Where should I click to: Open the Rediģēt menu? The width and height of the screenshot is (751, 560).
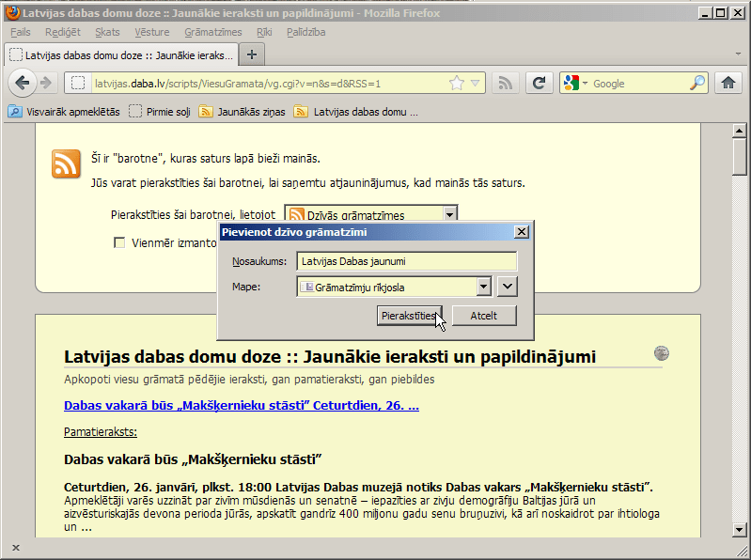(x=63, y=32)
